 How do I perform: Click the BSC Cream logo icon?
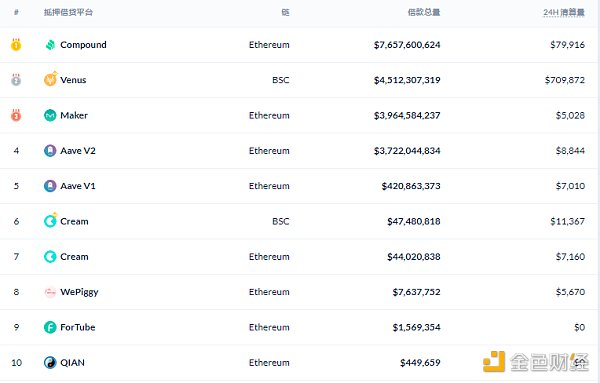pyautogui.click(x=51, y=220)
